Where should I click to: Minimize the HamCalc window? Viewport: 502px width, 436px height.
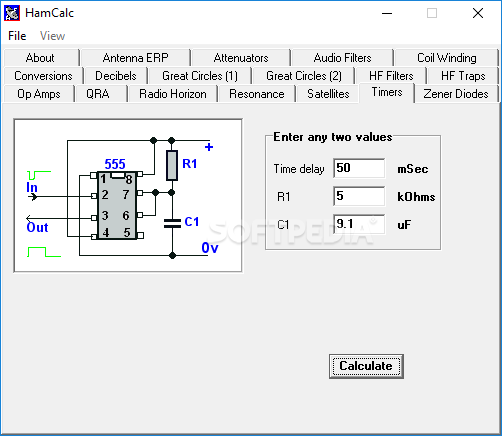pos(387,13)
